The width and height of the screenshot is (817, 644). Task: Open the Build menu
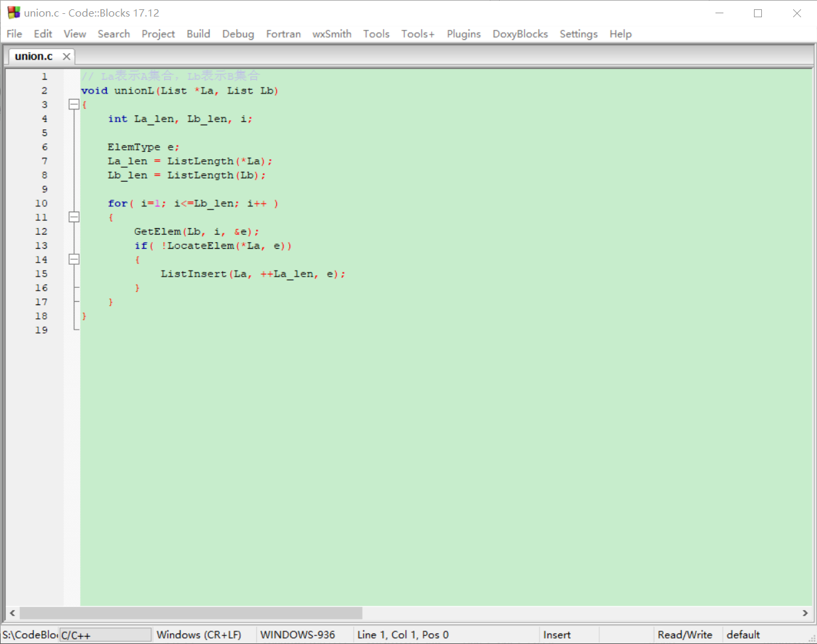click(198, 34)
